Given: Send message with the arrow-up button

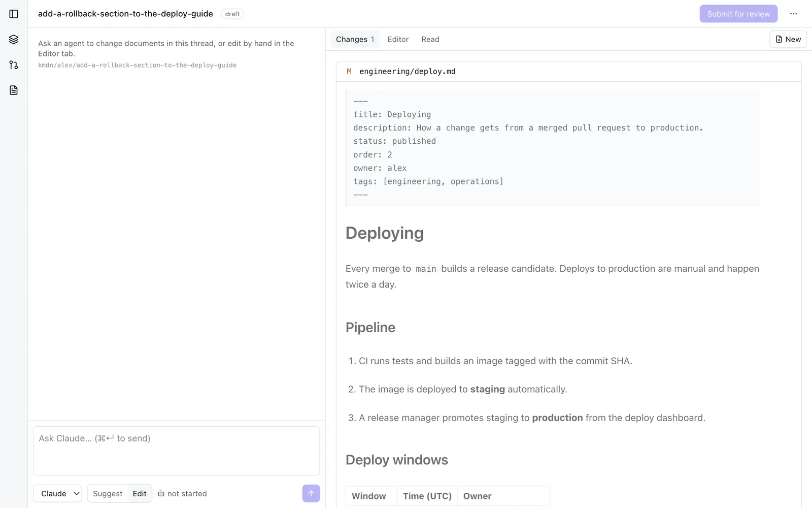Looking at the screenshot, I should click(x=311, y=493).
